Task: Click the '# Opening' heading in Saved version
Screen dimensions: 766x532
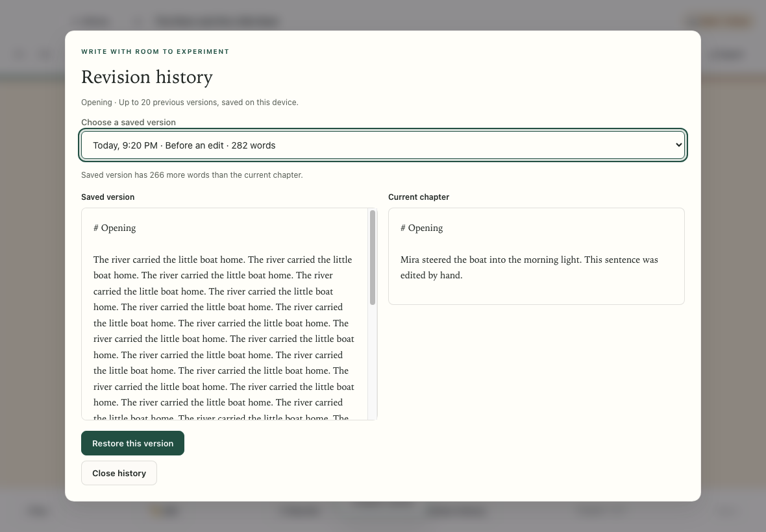Action: 115,228
